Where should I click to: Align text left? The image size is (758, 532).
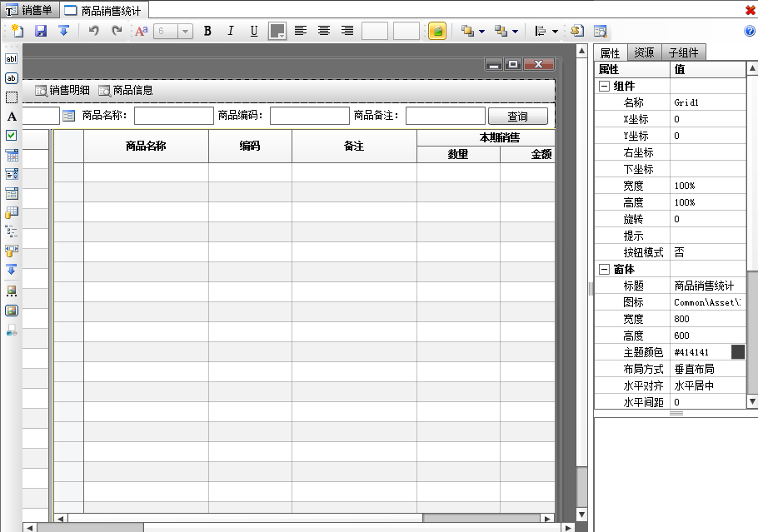tap(301, 31)
